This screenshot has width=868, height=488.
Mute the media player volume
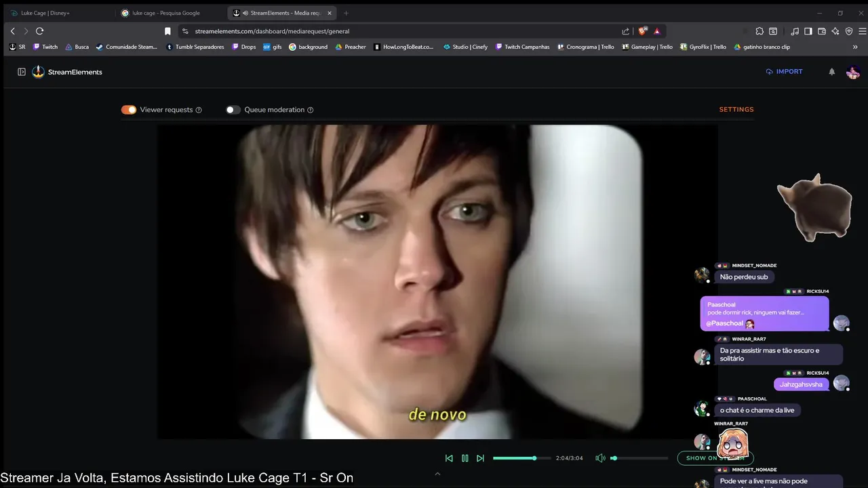point(600,458)
